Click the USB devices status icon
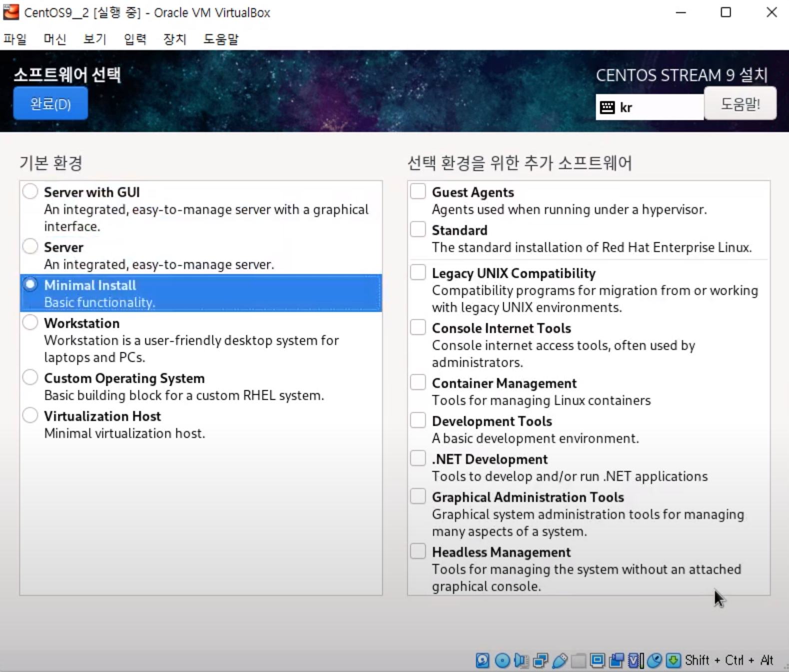The width and height of the screenshot is (789, 672). [x=560, y=661]
